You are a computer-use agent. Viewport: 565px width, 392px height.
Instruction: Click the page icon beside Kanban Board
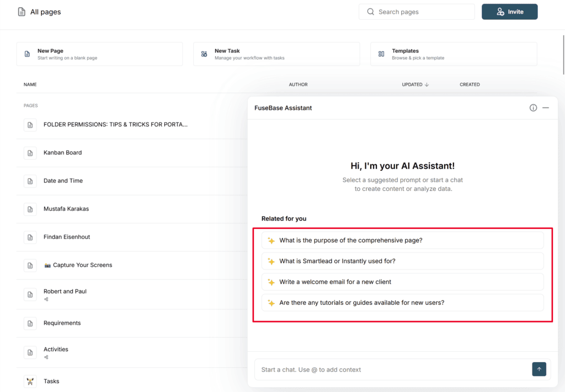point(30,153)
